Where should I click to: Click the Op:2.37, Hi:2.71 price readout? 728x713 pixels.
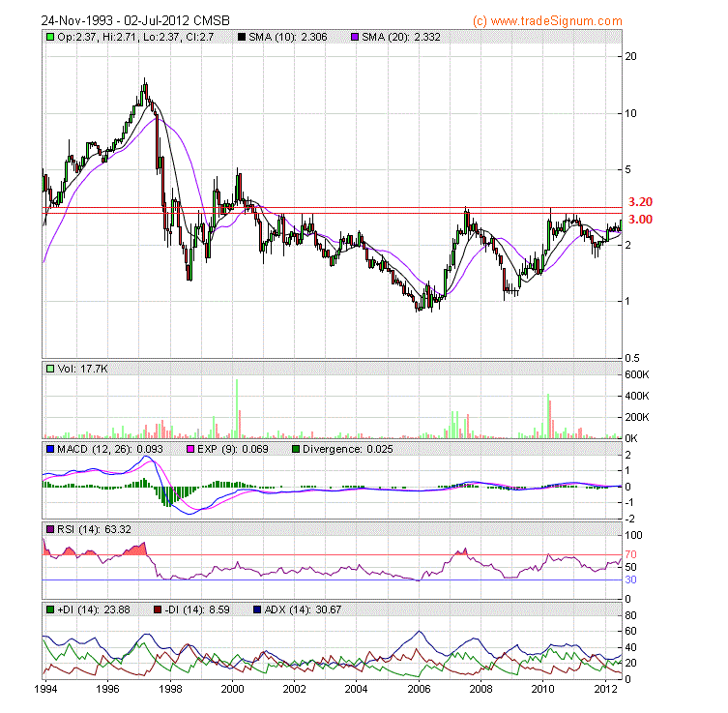click(x=135, y=37)
